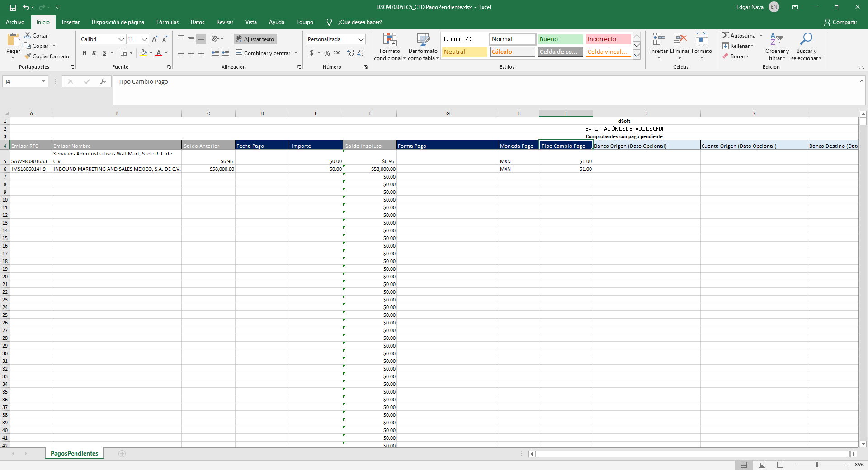Viewport: 868px width, 470px height.
Task: Open Rellenar dropdown
Action: tap(738, 46)
